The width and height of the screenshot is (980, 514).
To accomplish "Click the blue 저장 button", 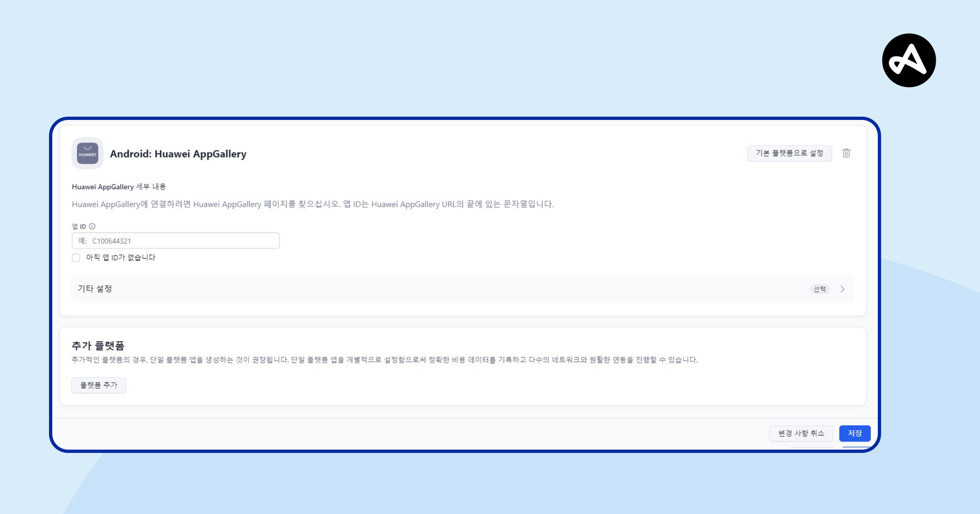I will click(855, 433).
